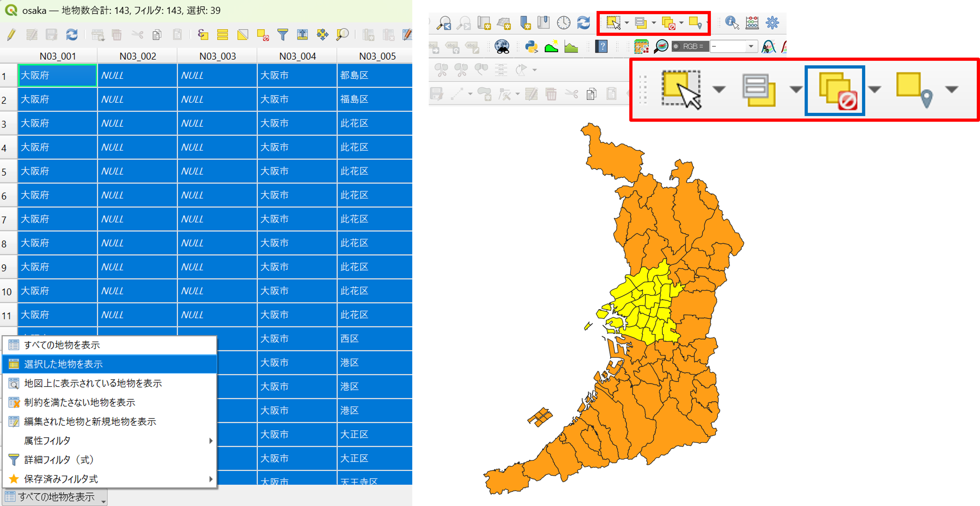Move selected rows to top
The width and height of the screenshot is (980, 506).
(x=303, y=35)
